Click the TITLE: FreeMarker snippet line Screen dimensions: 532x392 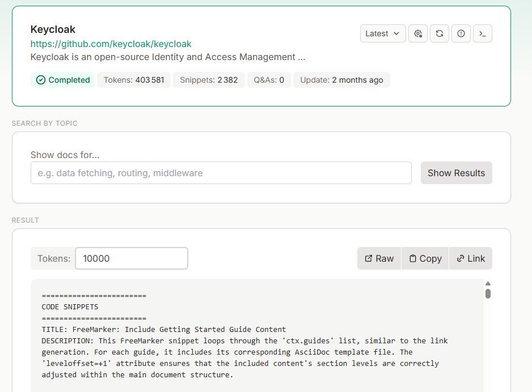coord(164,330)
